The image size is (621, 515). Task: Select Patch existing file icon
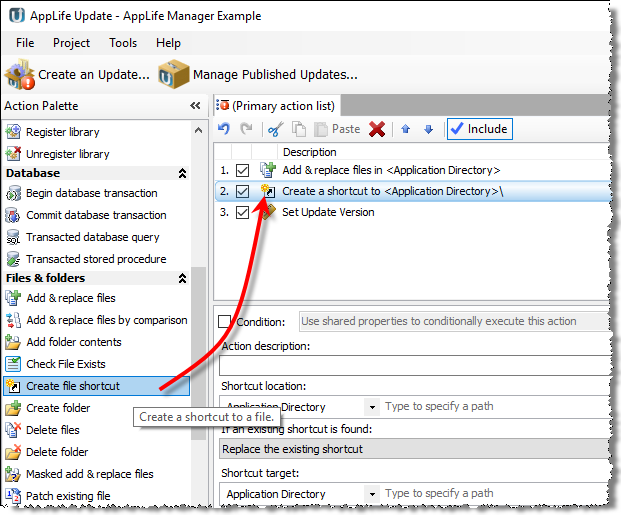point(13,496)
